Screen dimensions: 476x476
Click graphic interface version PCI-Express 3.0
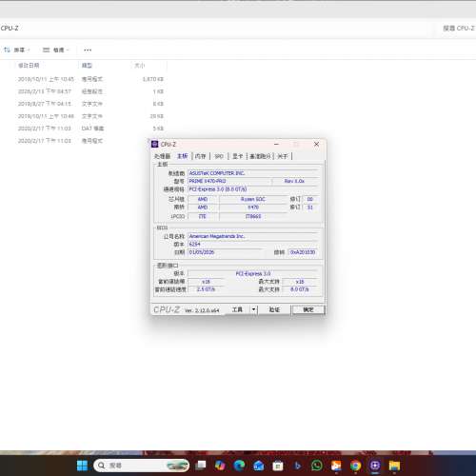[x=253, y=273]
